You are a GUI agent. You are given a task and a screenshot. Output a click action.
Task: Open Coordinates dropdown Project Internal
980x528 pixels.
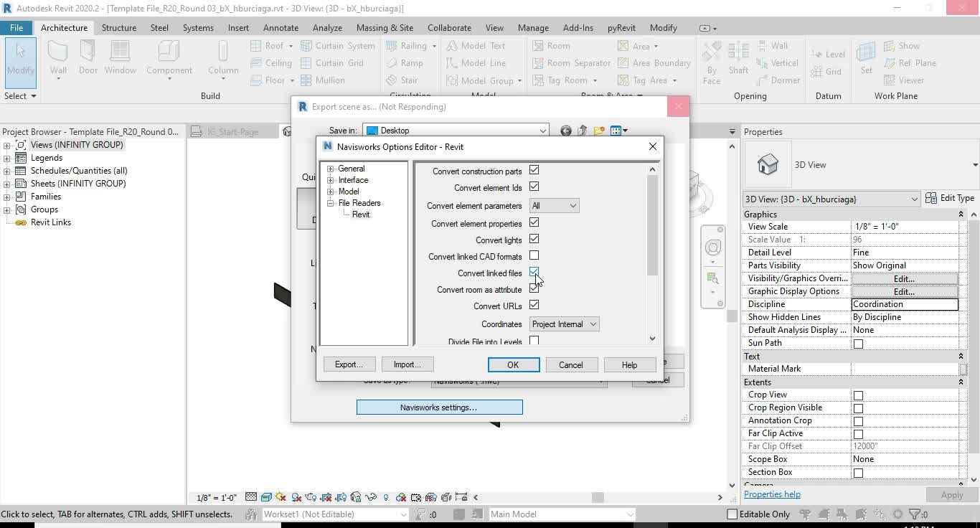click(564, 324)
